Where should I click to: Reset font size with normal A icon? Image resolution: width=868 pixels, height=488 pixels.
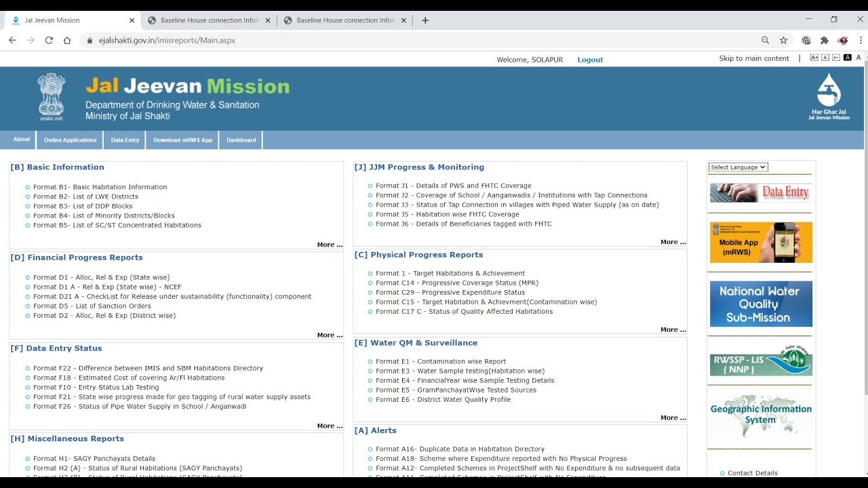click(x=825, y=58)
